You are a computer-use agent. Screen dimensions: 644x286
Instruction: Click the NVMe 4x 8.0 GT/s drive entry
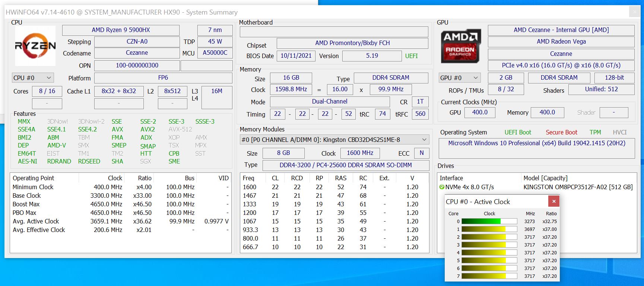(469, 187)
